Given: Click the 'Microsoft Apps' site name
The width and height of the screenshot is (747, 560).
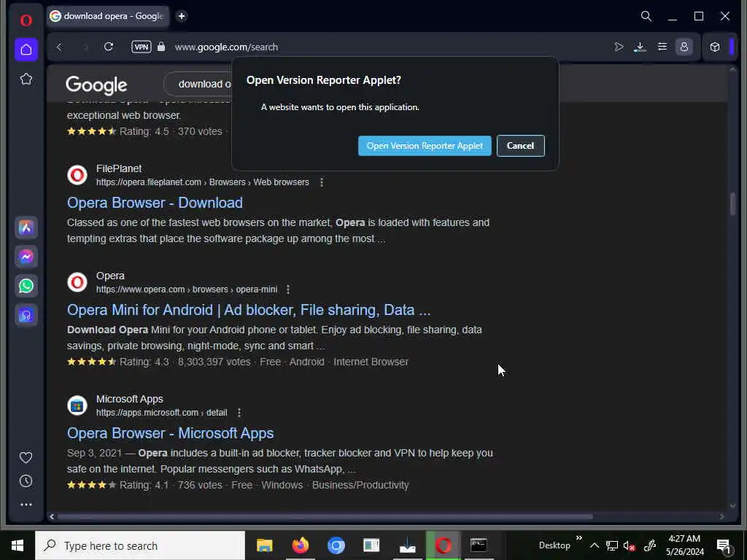Looking at the screenshot, I should click(x=130, y=399).
